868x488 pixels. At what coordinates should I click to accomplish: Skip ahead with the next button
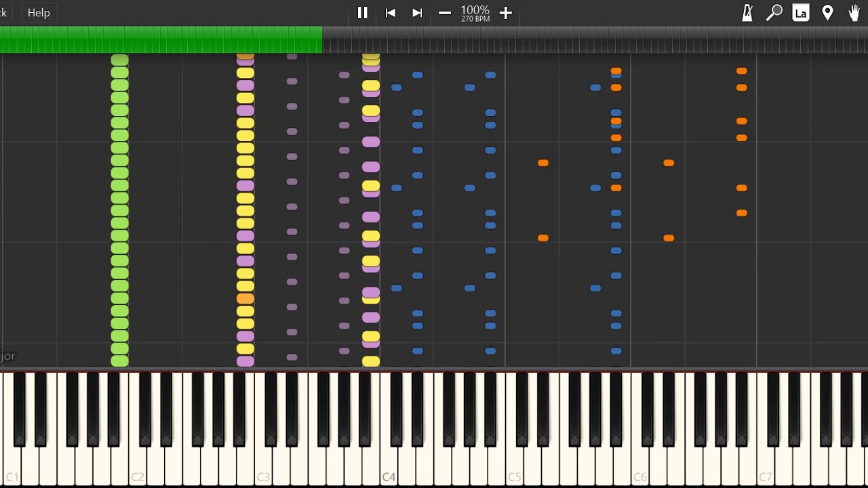[x=417, y=13]
